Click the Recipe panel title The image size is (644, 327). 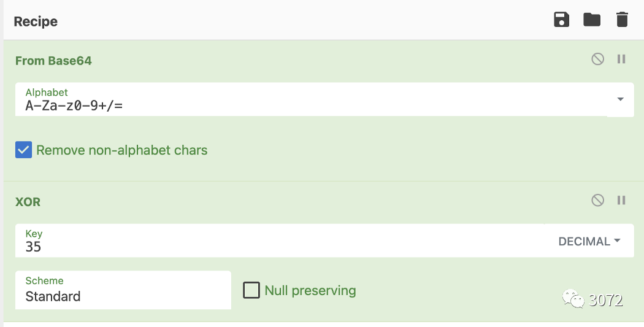(36, 21)
